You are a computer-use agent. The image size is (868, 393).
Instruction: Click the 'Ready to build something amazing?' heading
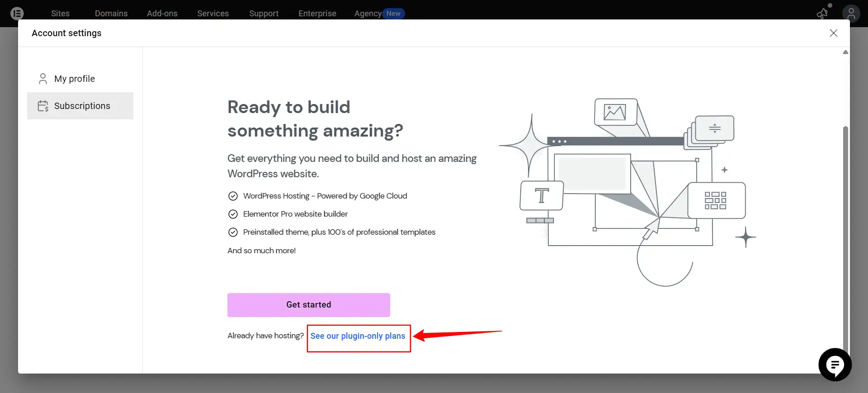tap(315, 119)
